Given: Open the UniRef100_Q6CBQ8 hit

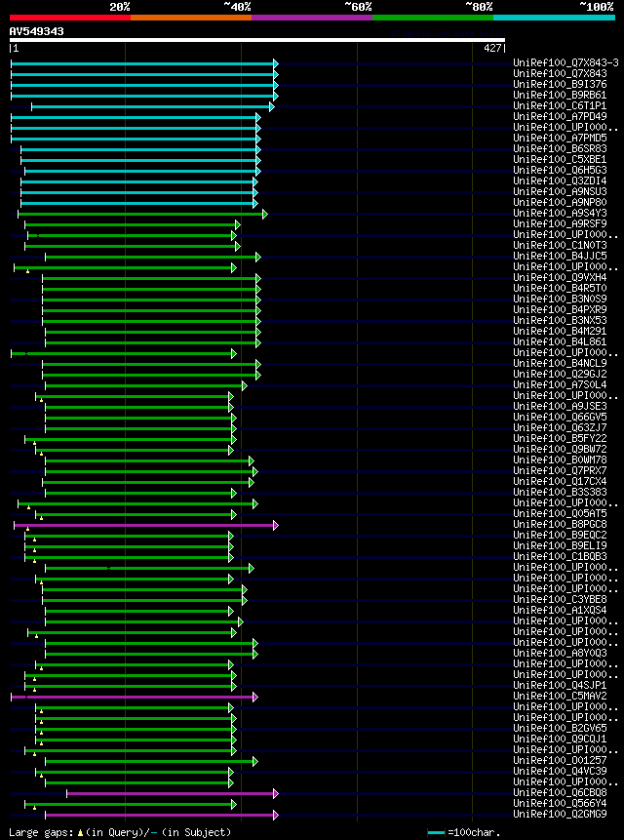Looking at the screenshot, I should pos(560,793).
